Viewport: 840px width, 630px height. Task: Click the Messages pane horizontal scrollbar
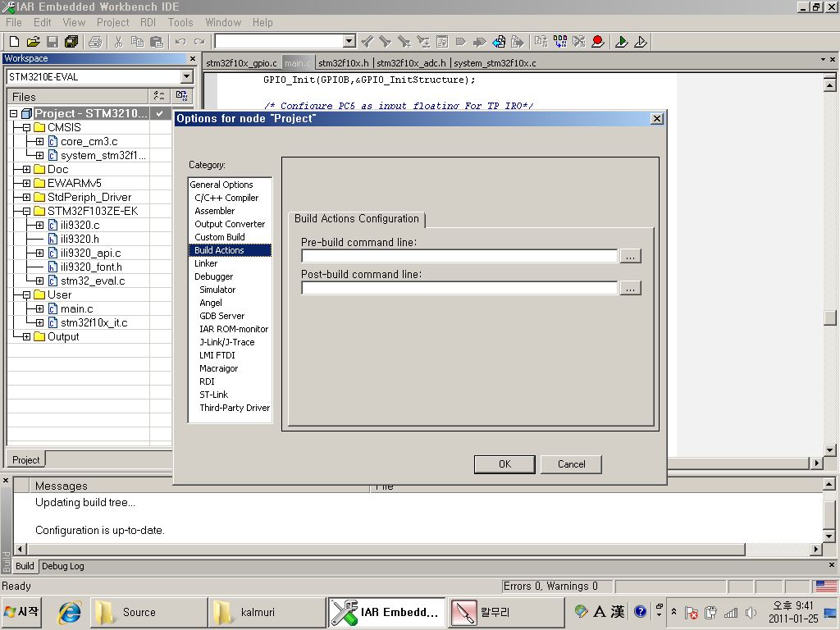[x=386, y=549]
